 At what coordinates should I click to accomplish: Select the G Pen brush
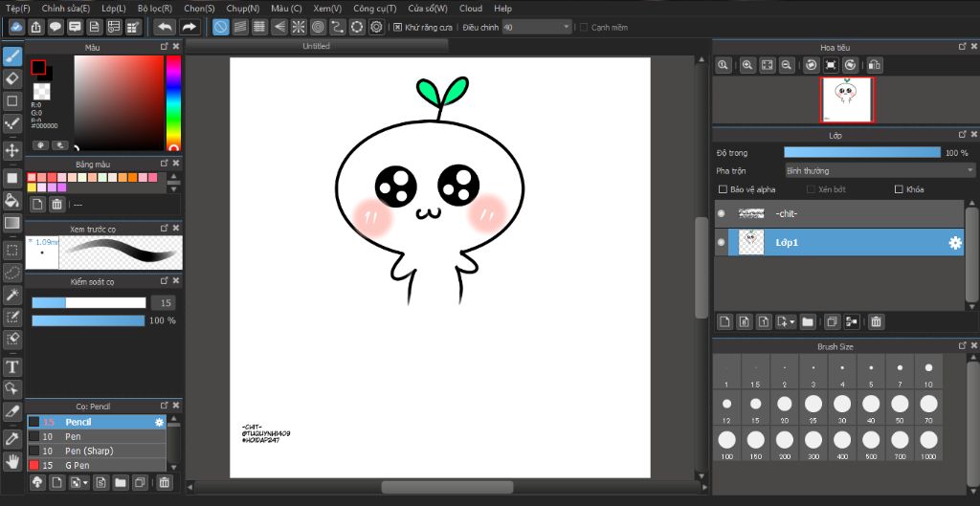point(77,465)
